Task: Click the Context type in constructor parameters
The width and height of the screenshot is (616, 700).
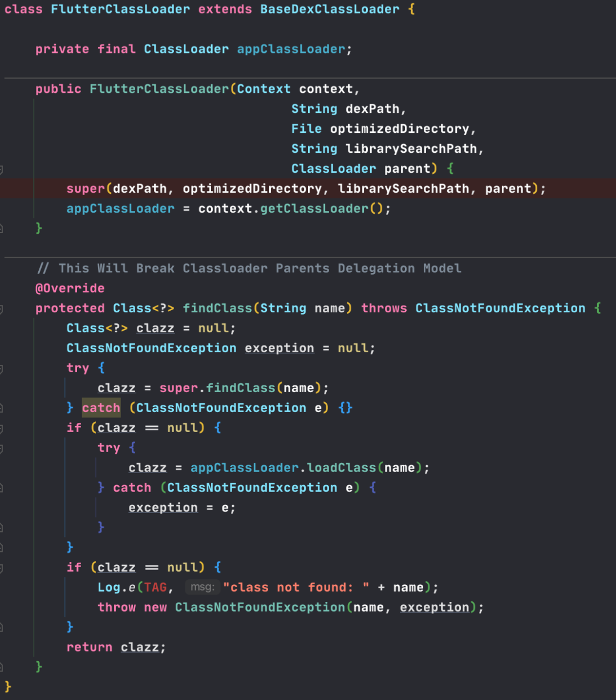Action: 264,89
